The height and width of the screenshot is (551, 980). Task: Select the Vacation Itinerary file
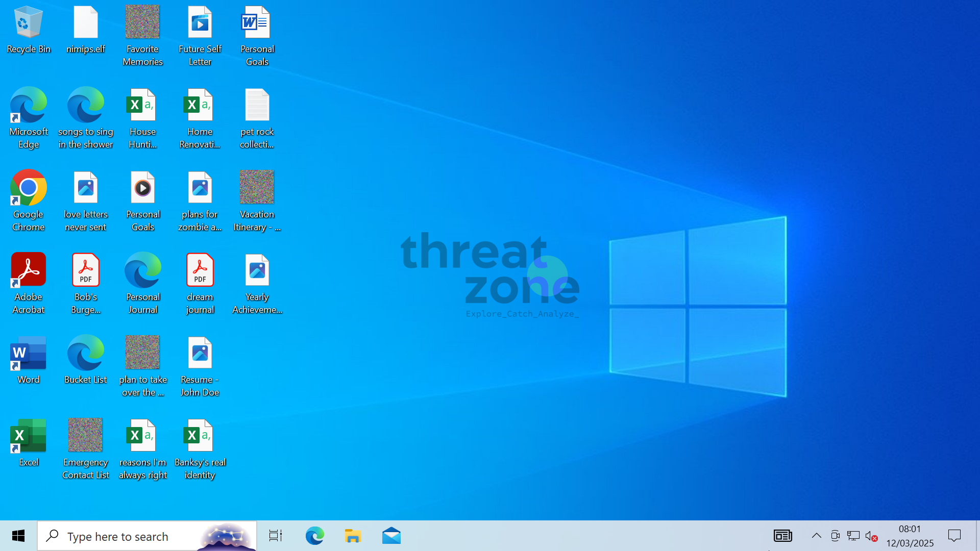click(257, 202)
